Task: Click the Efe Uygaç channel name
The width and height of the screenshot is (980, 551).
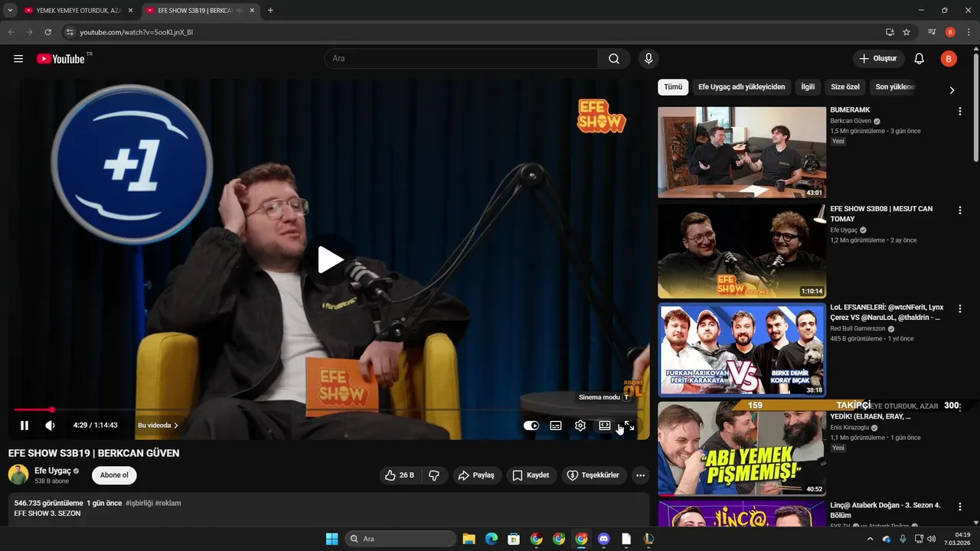Action: pyautogui.click(x=53, y=471)
